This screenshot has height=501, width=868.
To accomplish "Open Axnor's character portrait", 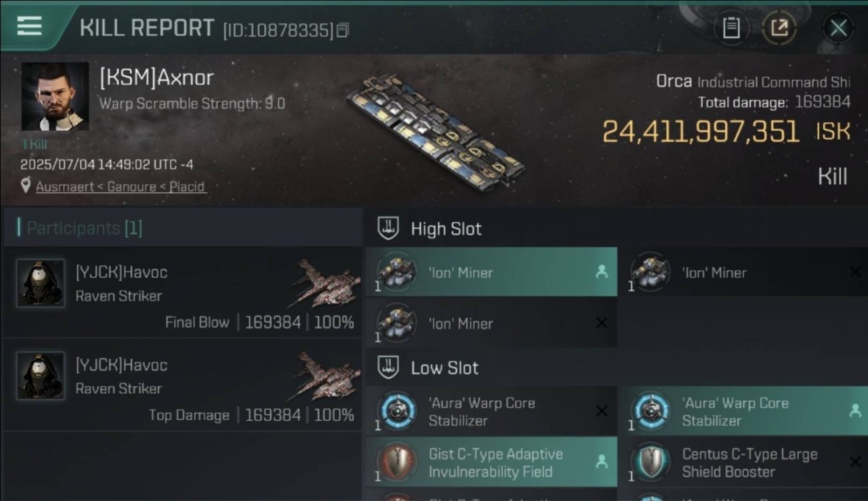I will point(55,96).
